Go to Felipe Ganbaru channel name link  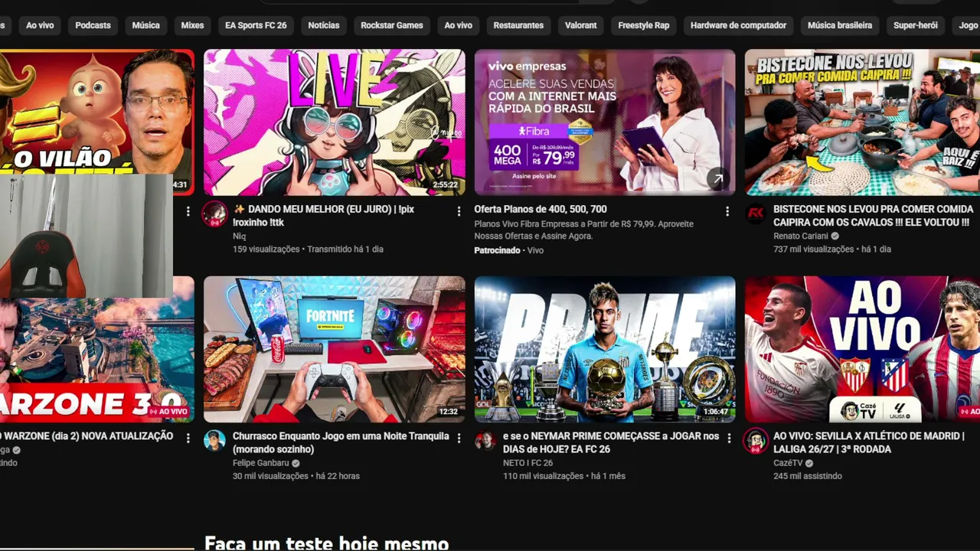(x=261, y=463)
